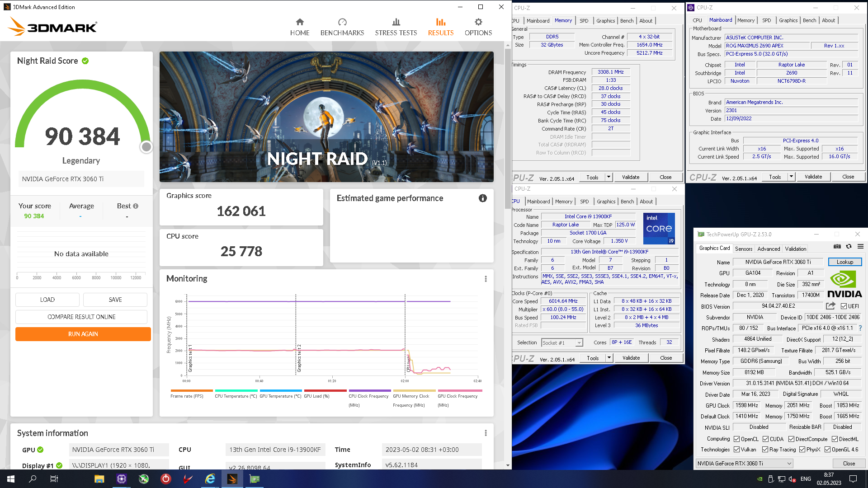868x488 pixels.
Task: Expand the Tools arrow in CPU-Z CPU window
Action: tap(609, 358)
